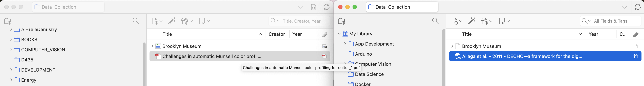644x86 pixels.
Task: Click attachment paperclip header in right window
Action: point(636,34)
